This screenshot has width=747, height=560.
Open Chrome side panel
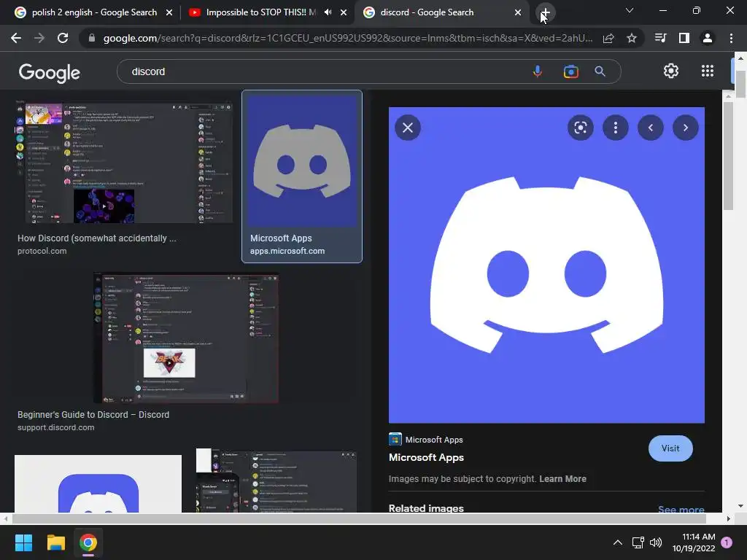tap(684, 38)
